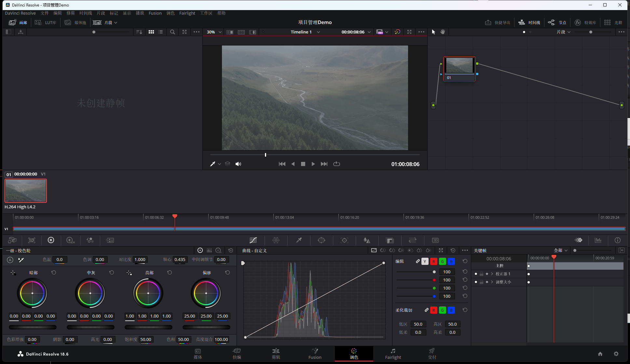Click the 快捷导出 button

pos(498,22)
